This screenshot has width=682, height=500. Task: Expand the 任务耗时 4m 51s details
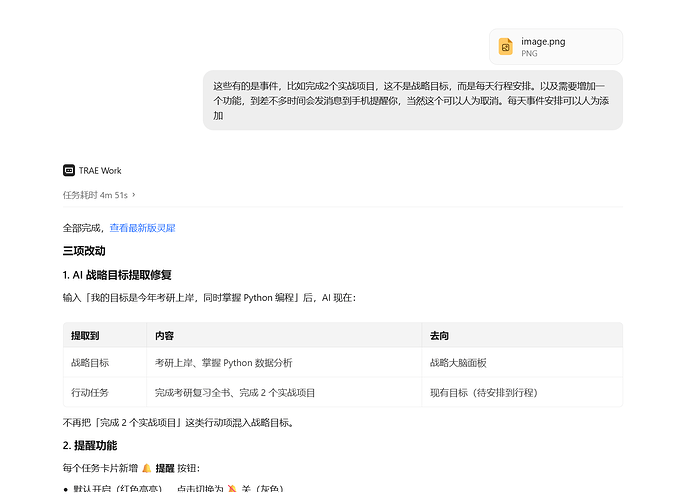tap(99, 195)
